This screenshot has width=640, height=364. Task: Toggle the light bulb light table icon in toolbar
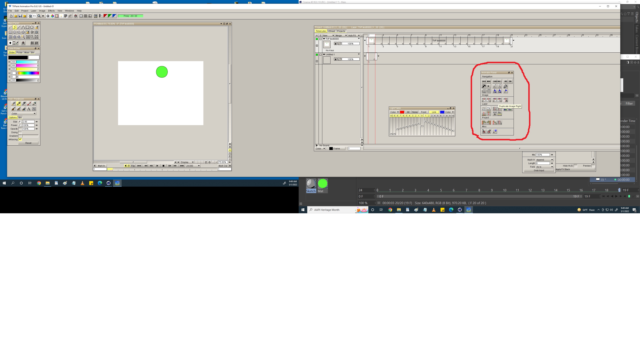pyautogui.click(x=61, y=16)
